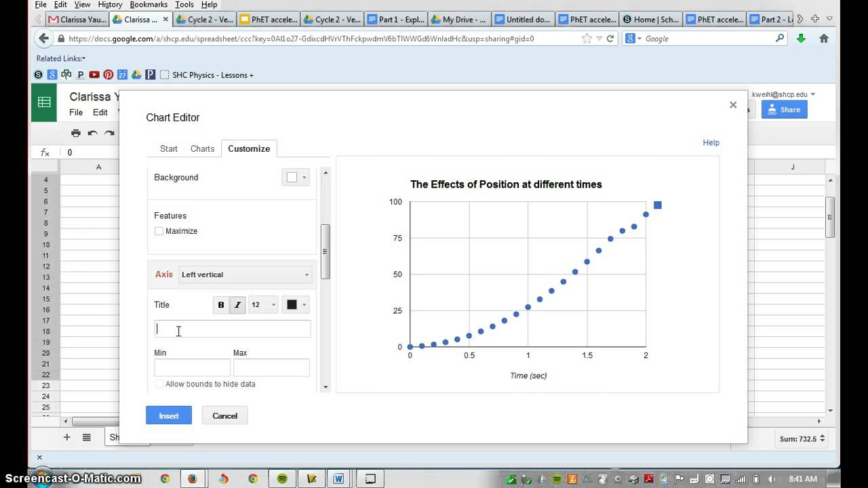The image size is (868, 488).
Task: Click the browser home icon
Action: tap(824, 39)
